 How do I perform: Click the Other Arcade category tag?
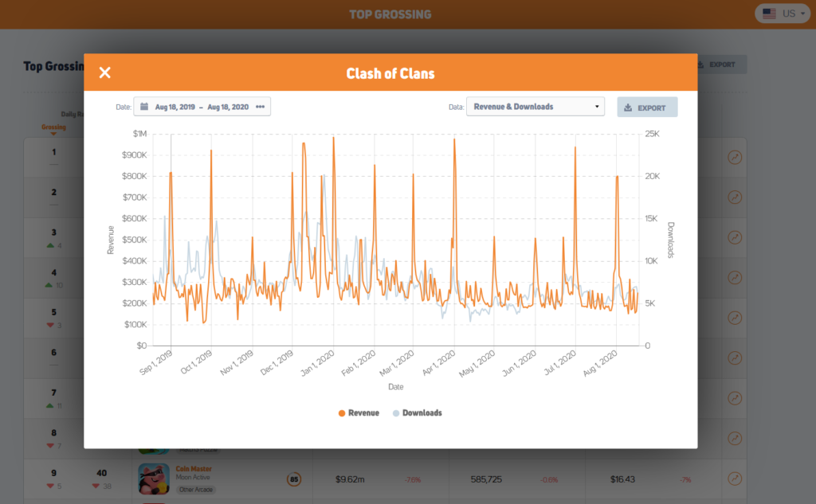(x=196, y=490)
